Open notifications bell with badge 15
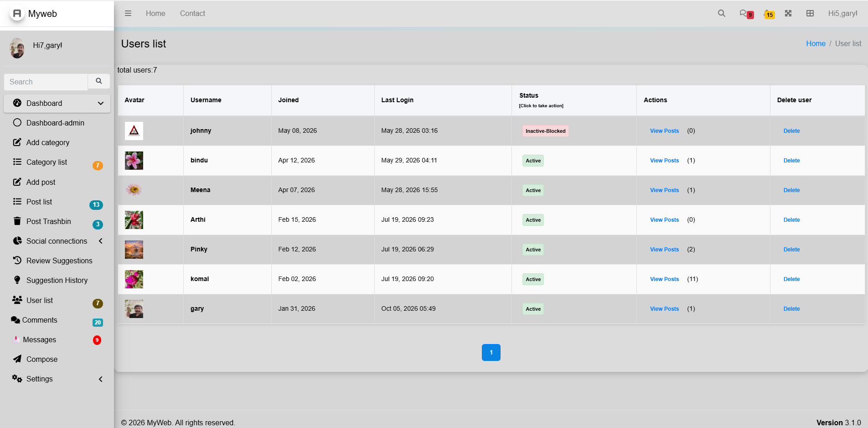The height and width of the screenshot is (428, 868). click(769, 14)
